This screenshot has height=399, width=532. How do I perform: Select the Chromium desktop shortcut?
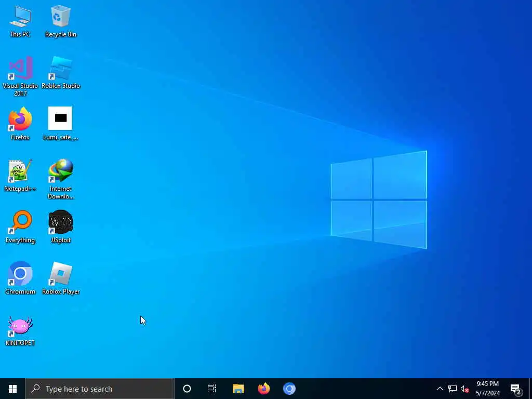20,278
